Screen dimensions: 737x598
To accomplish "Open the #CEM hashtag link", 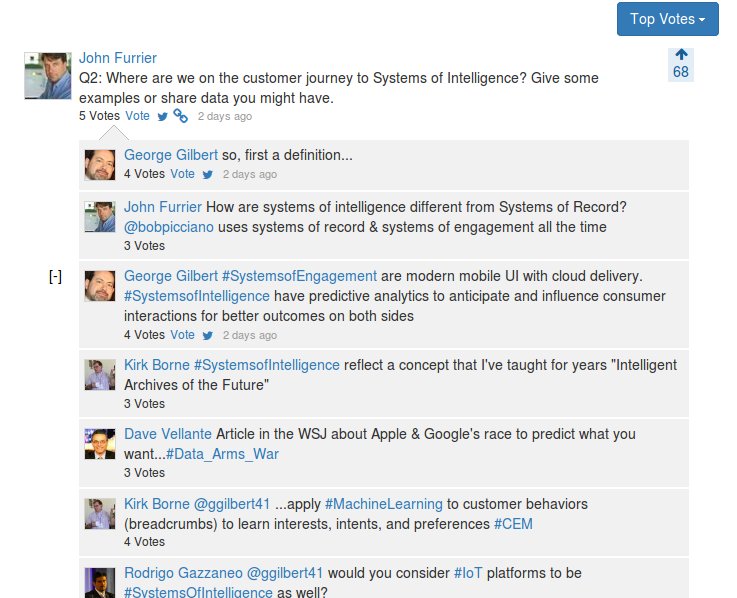I will 513,524.
